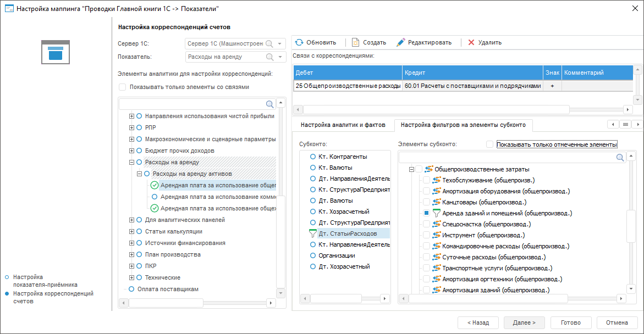The width and height of the screenshot is (644, 334).
Task: Check the Техобслуживание (общепроизв.) checkbox
Action: pos(426,180)
